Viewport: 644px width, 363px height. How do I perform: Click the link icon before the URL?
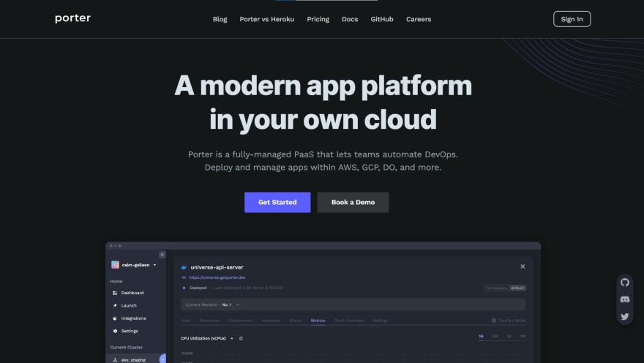tap(184, 277)
